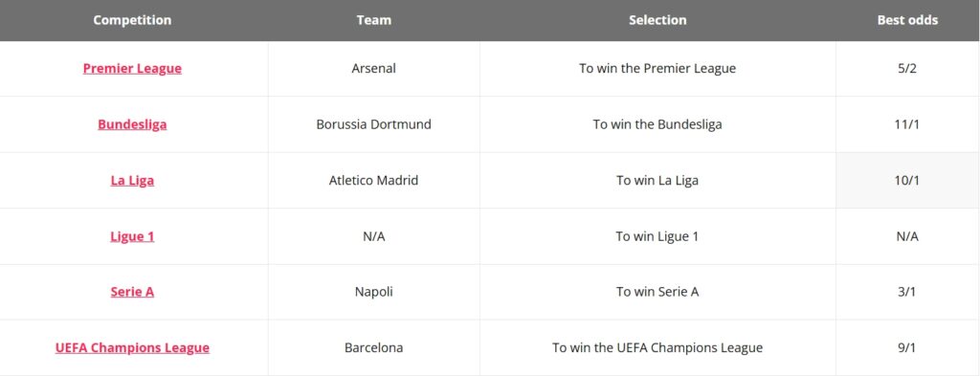Click the Competition column header
Image resolution: width=980 pixels, height=376 pixels.
[x=132, y=20]
